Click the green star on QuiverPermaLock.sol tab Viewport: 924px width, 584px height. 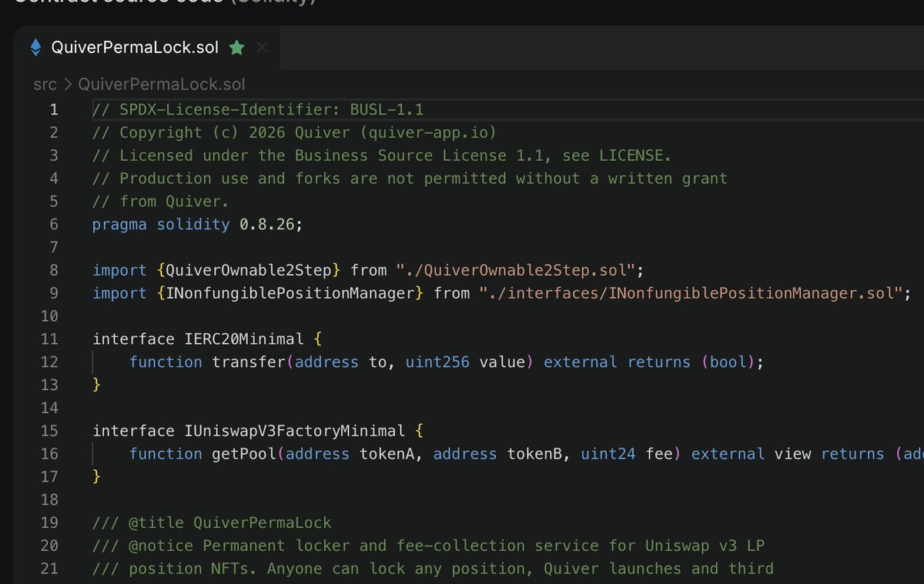[236, 48]
